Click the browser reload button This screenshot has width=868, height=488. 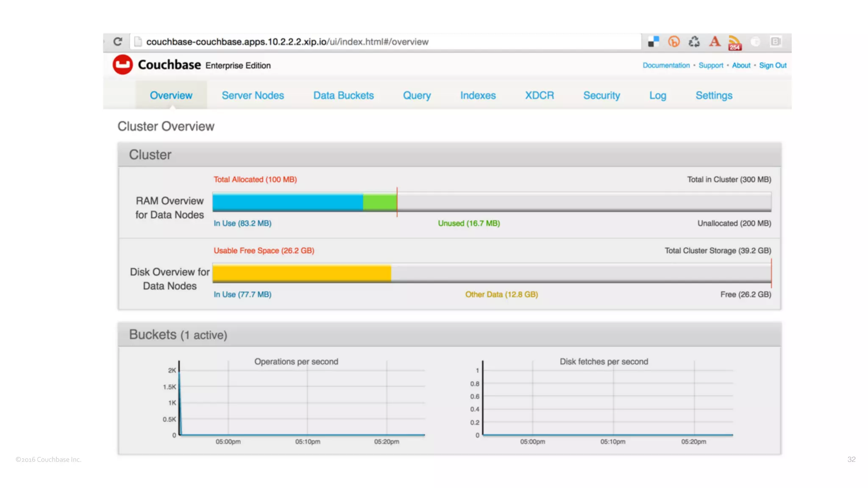click(118, 42)
